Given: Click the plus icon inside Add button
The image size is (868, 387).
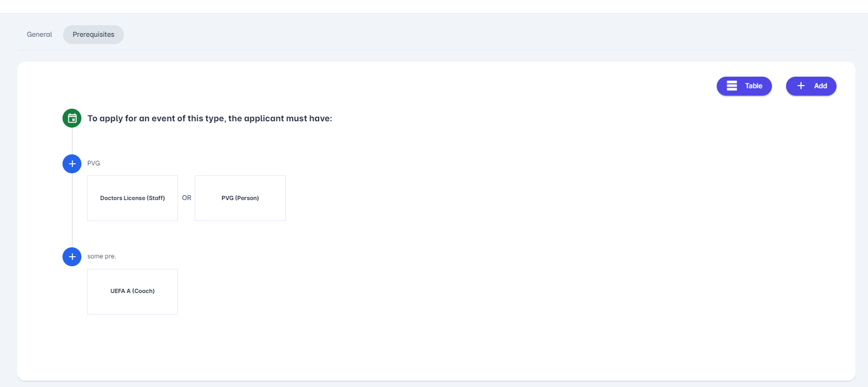Looking at the screenshot, I should (x=801, y=86).
